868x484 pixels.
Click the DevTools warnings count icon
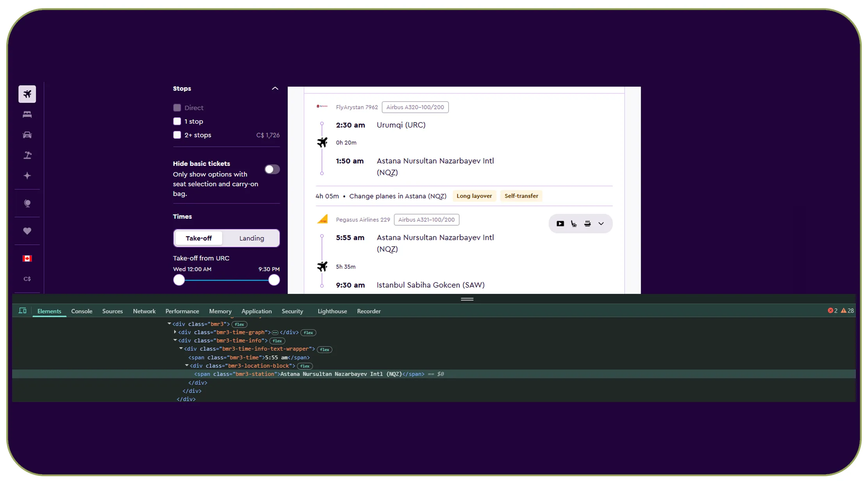(847, 311)
